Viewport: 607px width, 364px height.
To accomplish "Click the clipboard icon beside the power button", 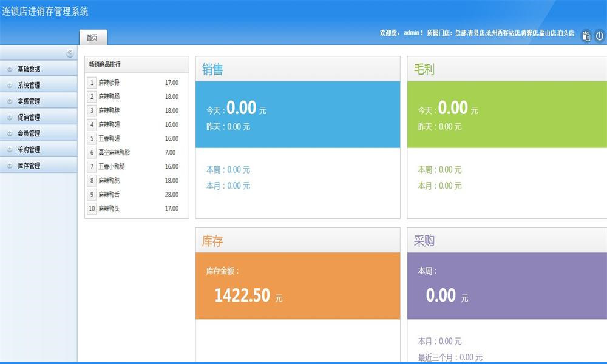I will (x=586, y=36).
